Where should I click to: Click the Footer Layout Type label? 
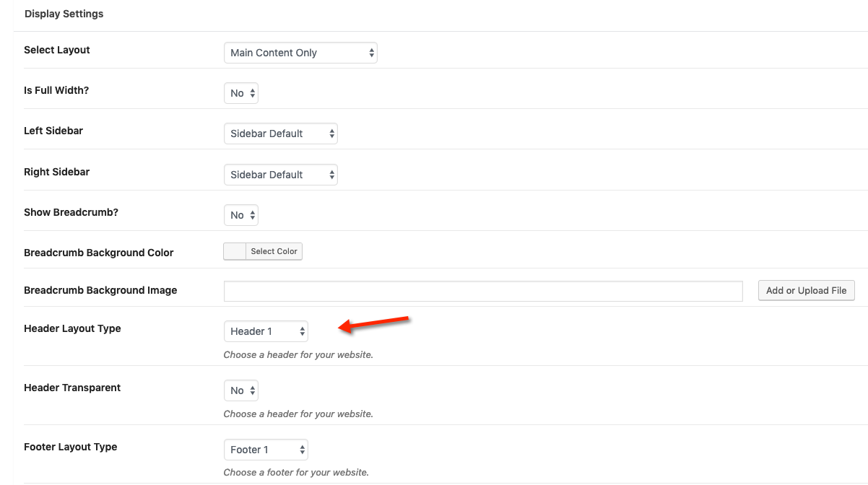click(x=70, y=447)
